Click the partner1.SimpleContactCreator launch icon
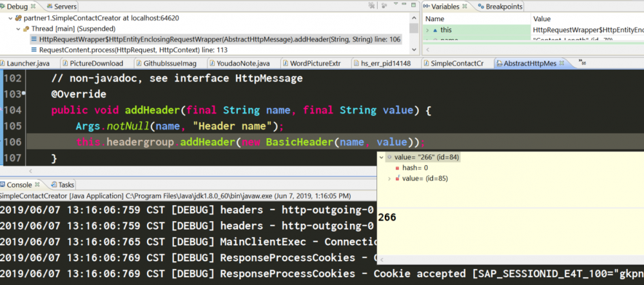Screen dimensions: 644x285 (17, 18)
